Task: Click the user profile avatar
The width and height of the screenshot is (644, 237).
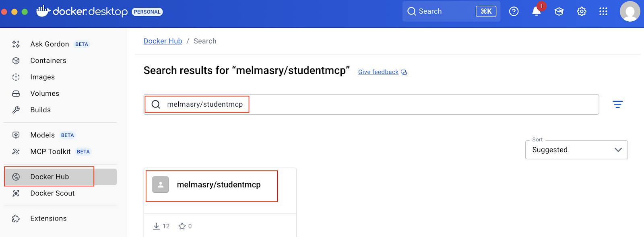Action: (630, 11)
